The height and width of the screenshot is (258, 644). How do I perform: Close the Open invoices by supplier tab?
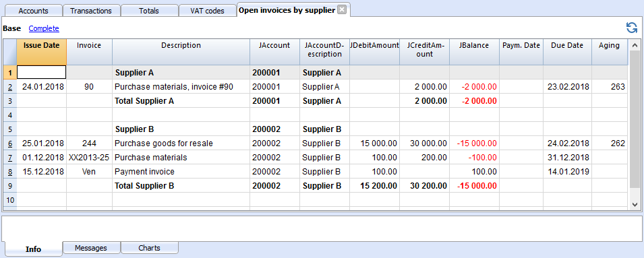coord(341,10)
